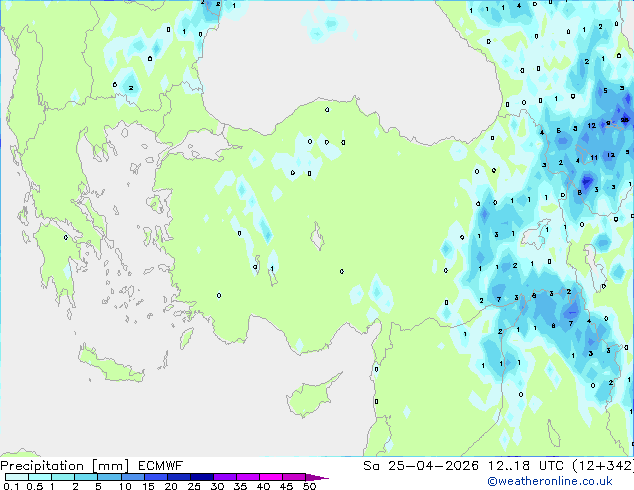634x490 pixels.
Task: Select the 10–15 mm blue legend swatch
Action: pyautogui.click(x=132, y=477)
